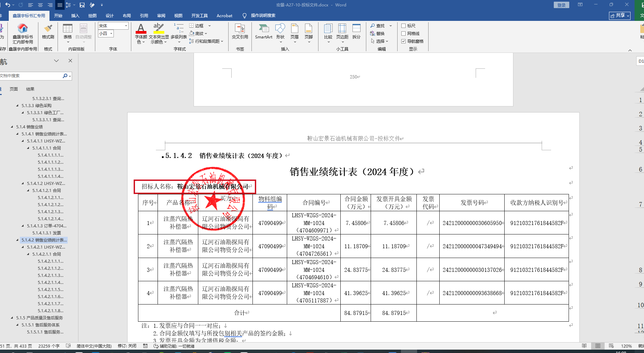Screen dimensions: 644x353
Task: Select 5.1.4.2 销售业绩统计表 in navigation tree
Action: [x=44, y=240]
